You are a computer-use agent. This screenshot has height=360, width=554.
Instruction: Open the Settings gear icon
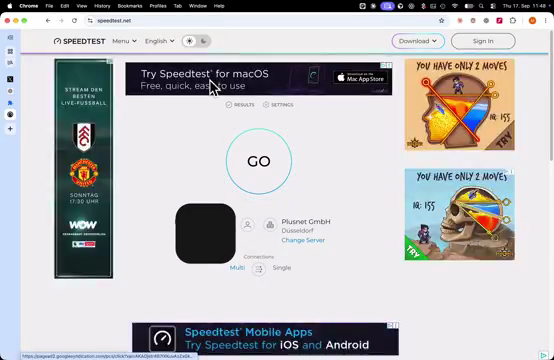266,105
